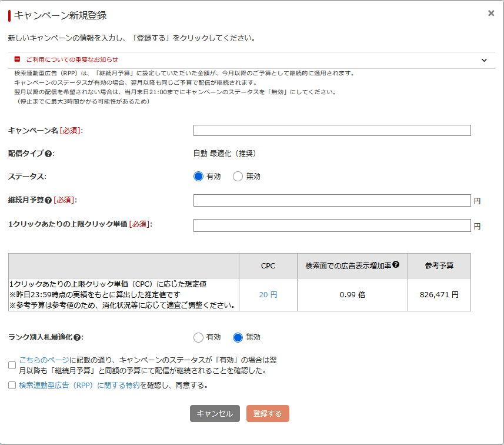Click the キャンセル button
The image size is (504, 445).
coord(215,413)
